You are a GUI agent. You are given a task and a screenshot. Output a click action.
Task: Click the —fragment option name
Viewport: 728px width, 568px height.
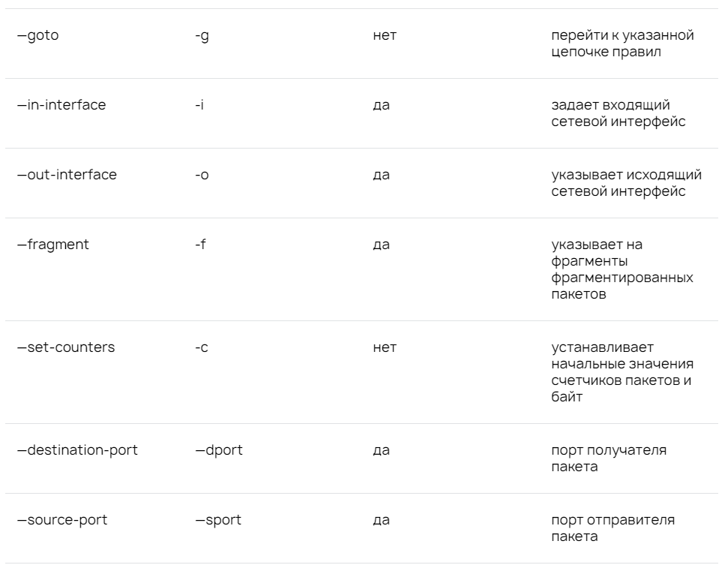(53, 245)
